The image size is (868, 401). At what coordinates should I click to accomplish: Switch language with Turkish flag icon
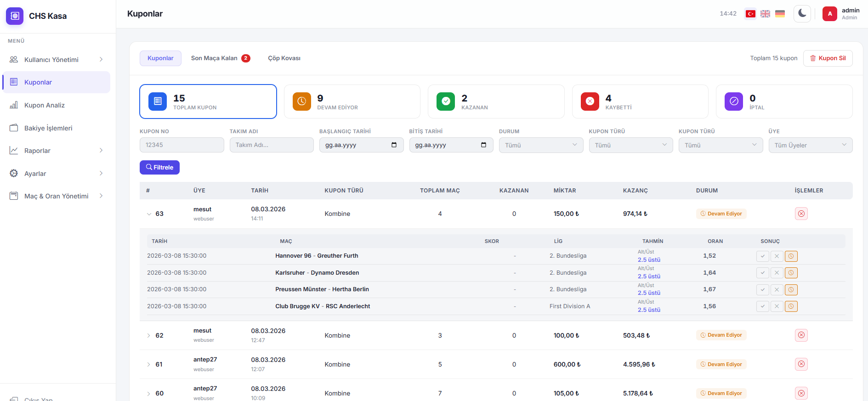click(x=750, y=14)
